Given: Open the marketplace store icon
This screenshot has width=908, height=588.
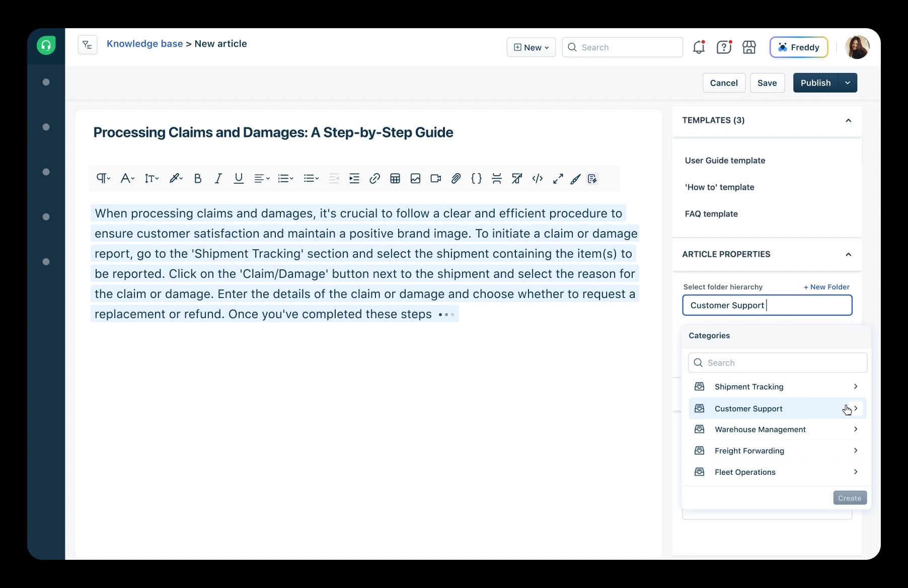Looking at the screenshot, I should pyautogui.click(x=749, y=47).
